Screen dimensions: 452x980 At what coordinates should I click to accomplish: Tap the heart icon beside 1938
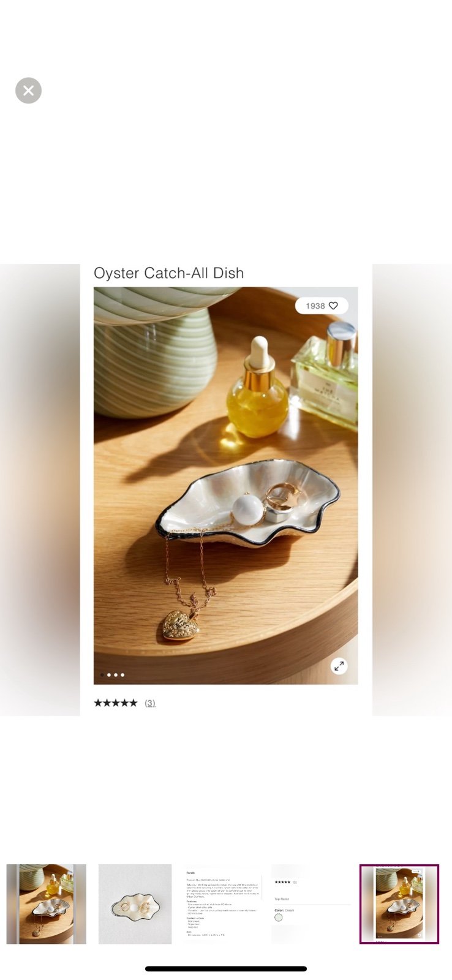click(x=333, y=306)
